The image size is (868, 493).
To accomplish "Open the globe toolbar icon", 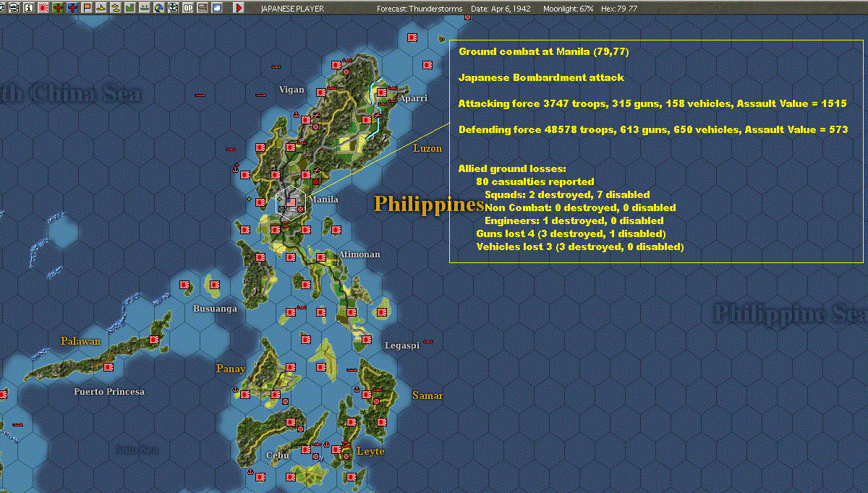I will (x=158, y=8).
